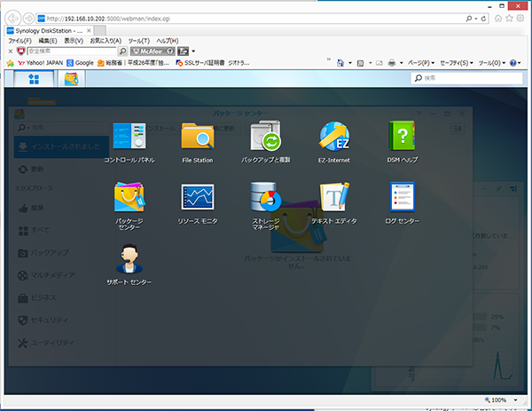Expand the zoom level 100% dropdown
The height and width of the screenshot is (411, 532).
pyautogui.click(x=516, y=400)
